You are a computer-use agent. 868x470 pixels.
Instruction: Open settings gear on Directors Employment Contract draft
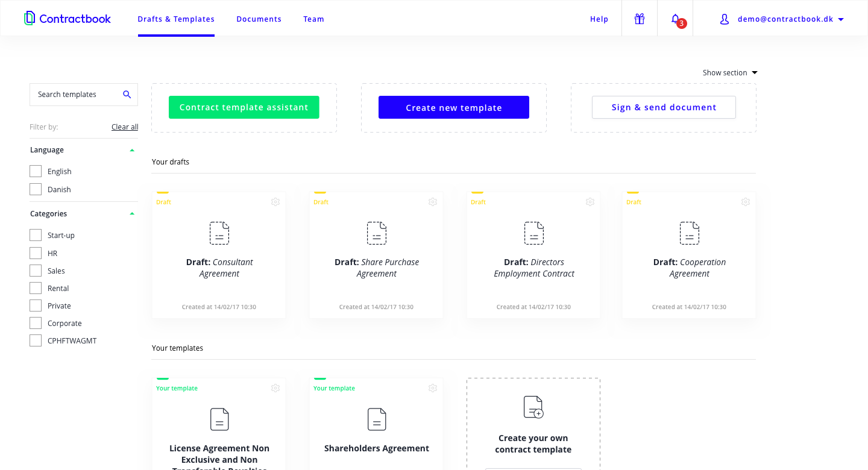tap(590, 202)
